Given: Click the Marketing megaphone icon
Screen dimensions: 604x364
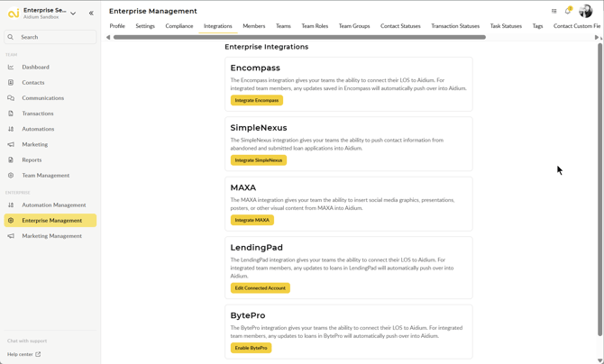Looking at the screenshot, I should 11,144.
